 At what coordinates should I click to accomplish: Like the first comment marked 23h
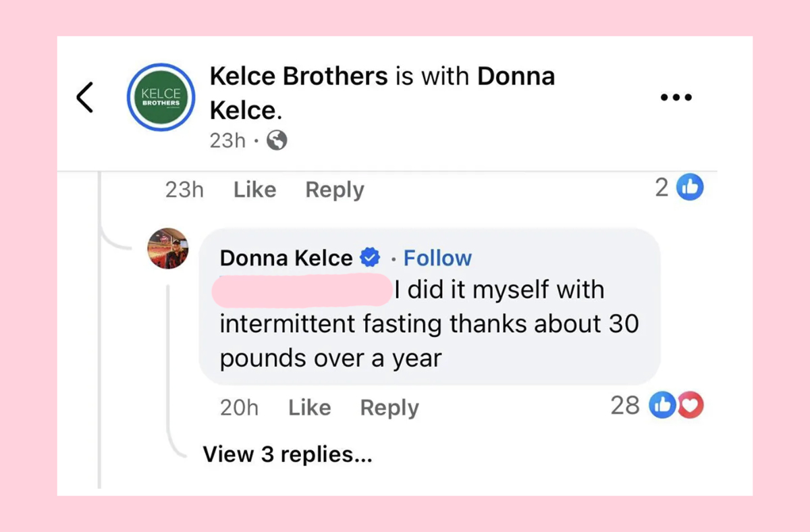(x=254, y=189)
